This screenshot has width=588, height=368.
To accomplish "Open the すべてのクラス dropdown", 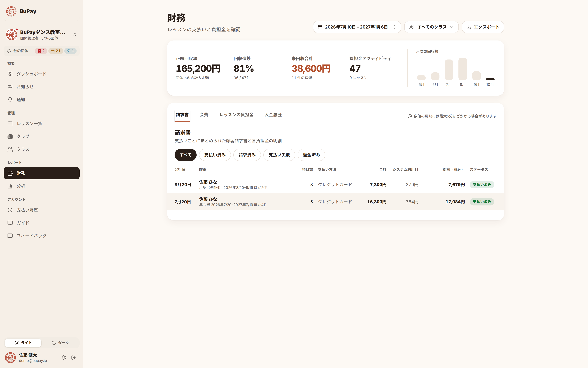I will click(431, 27).
